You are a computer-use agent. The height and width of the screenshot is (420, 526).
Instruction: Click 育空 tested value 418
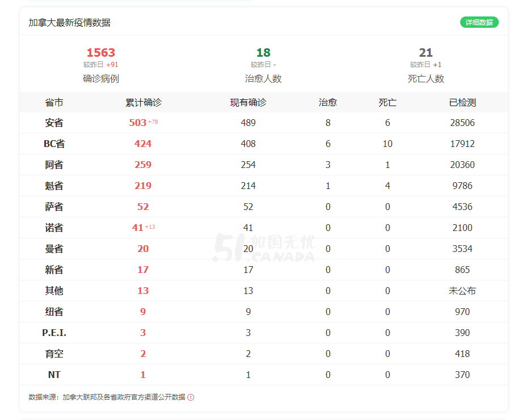point(462,354)
